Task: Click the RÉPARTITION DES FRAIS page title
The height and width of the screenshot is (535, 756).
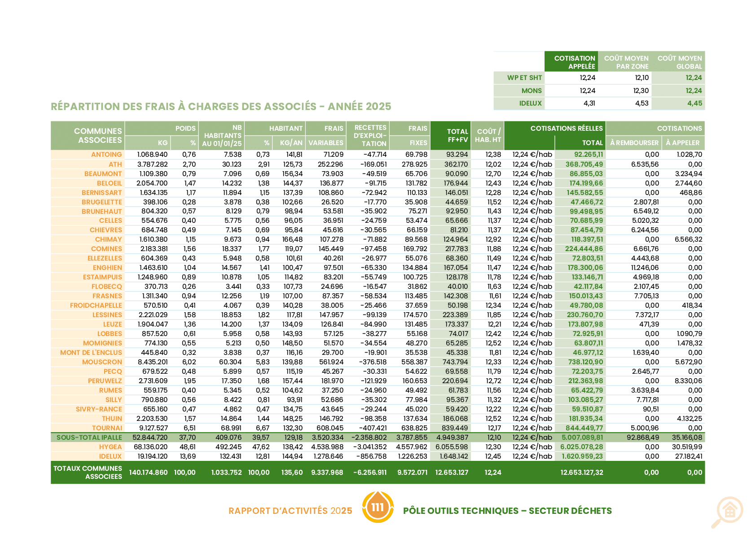Action: coord(221,106)
